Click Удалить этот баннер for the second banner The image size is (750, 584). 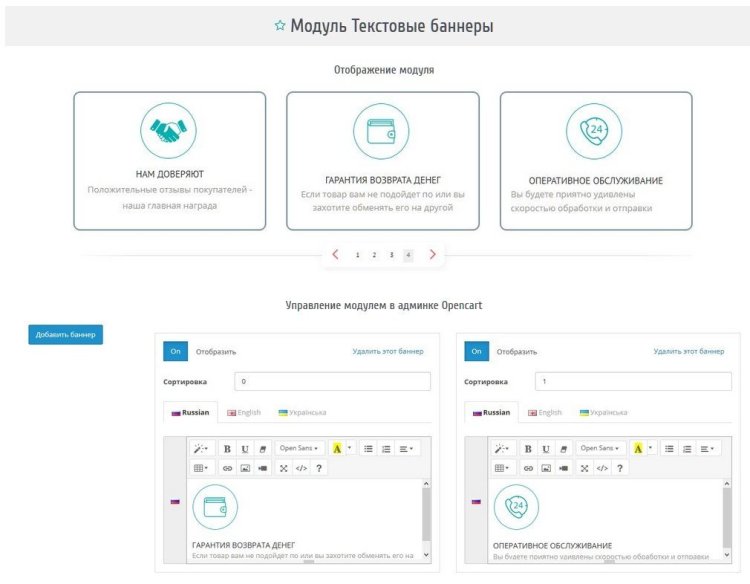tap(689, 351)
